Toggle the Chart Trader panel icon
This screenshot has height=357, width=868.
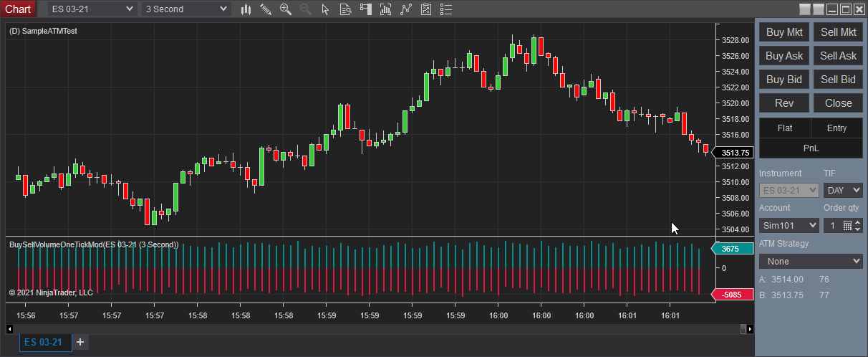coord(366,9)
